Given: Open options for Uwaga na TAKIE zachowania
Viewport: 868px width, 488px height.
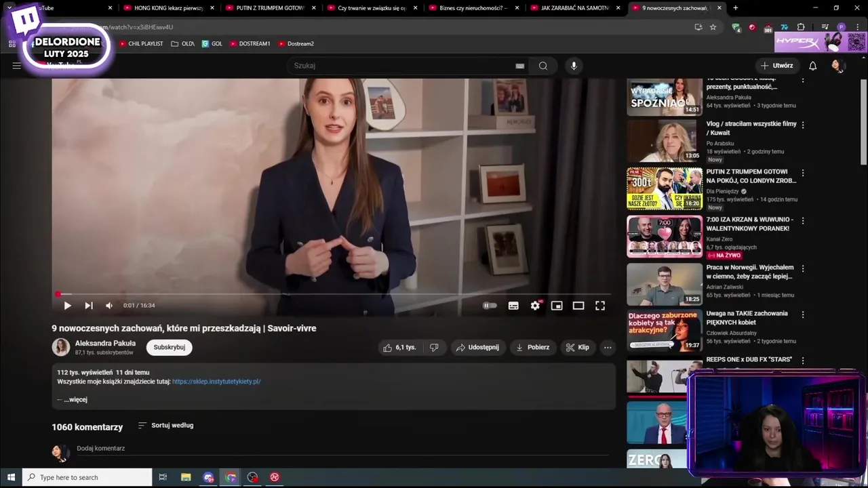Looking at the screenshot, I should (x=803, y=314).
